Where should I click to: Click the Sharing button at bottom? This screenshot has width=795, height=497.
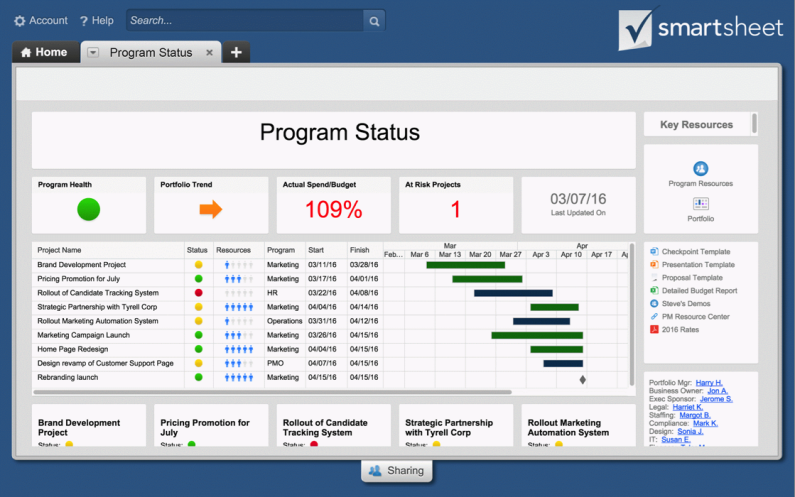click(397, 471)
